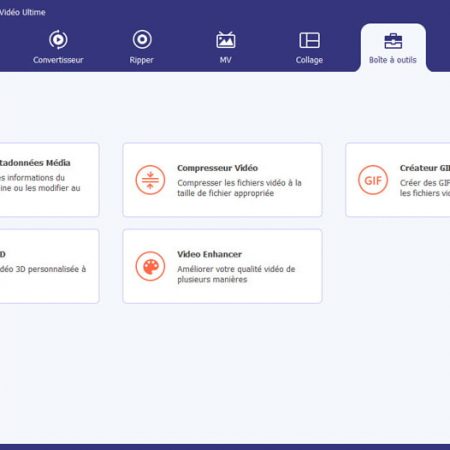Screen dimensions: 450x450
Task: Open the Créateur GIF tool title
Action: coord(425,168)
